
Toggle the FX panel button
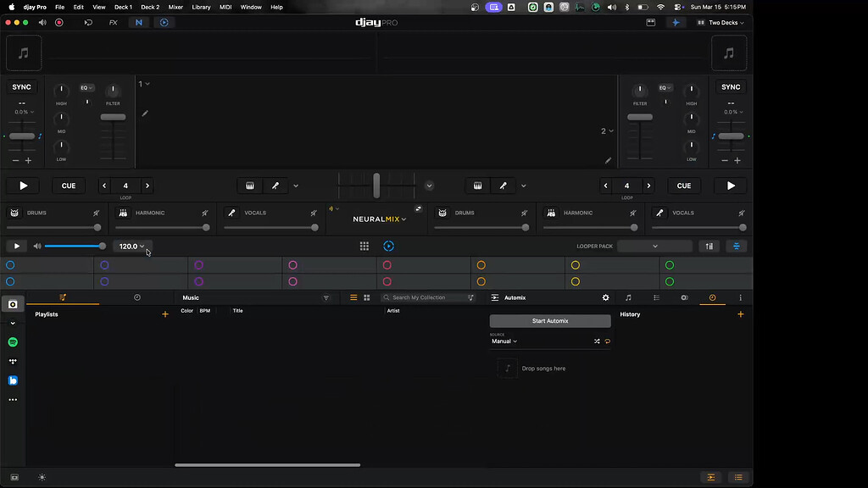113,23
